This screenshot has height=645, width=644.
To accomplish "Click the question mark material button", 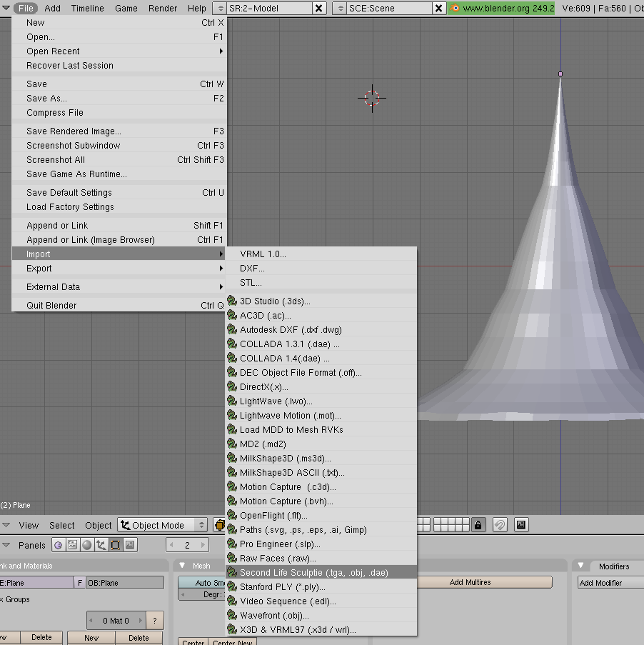I will point(155,621).
